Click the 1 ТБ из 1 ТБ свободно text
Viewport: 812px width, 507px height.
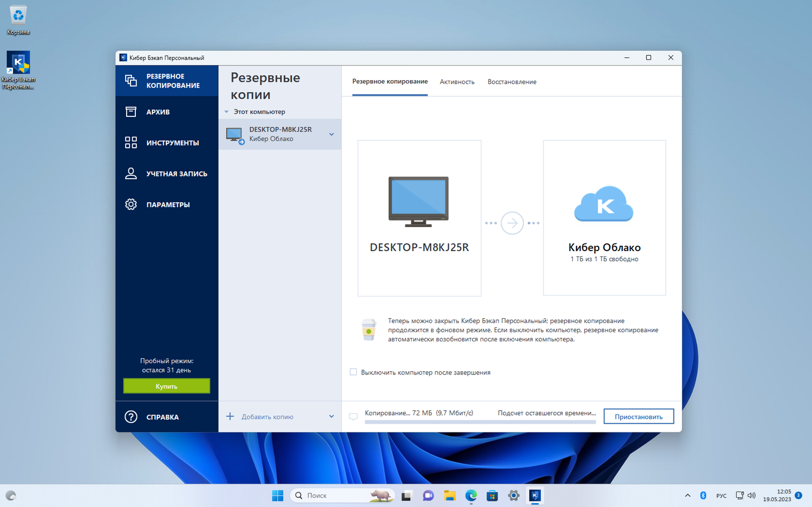point(605,259)
